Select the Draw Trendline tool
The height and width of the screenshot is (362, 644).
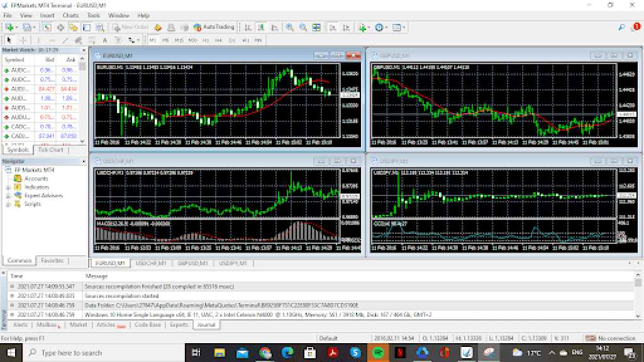click(x=65, y=39)
